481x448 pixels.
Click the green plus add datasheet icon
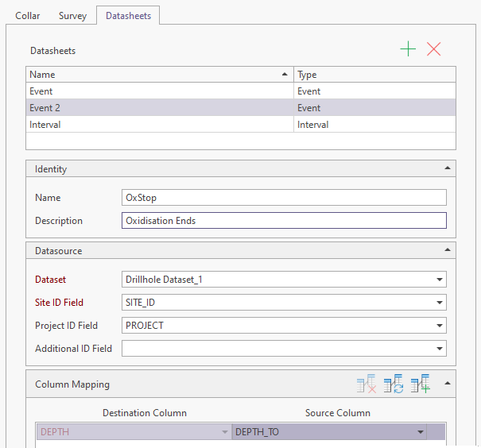coord(408,49)
